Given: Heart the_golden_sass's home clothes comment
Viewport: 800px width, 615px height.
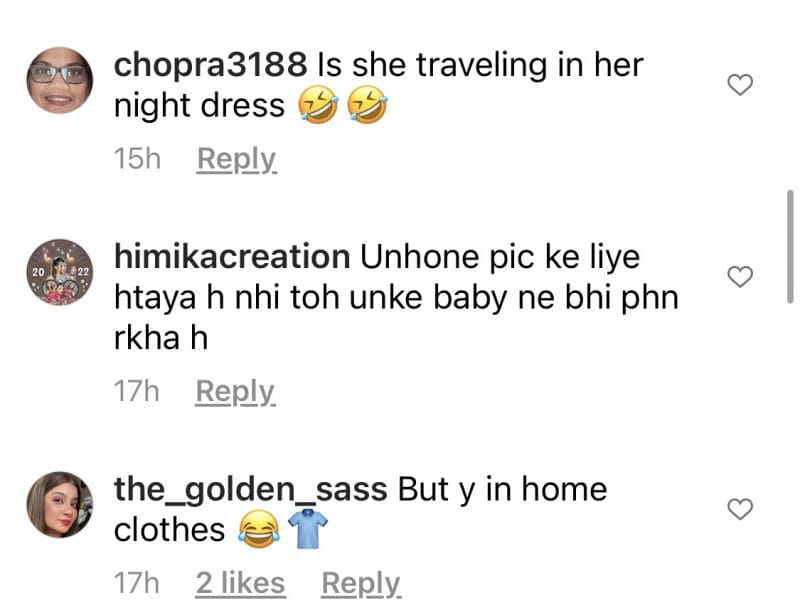Looking at the screenshot, I should click(740, 509).
